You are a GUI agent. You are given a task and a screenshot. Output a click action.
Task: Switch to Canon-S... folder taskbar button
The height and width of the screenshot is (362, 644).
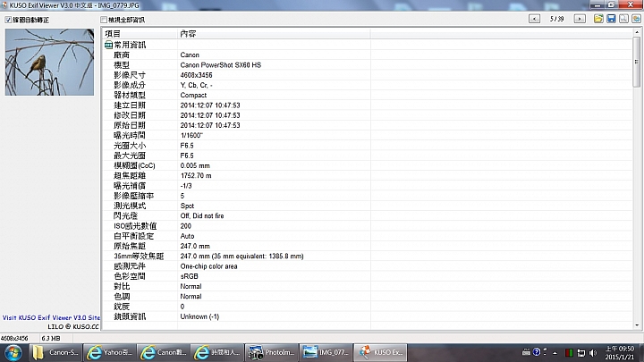55,352
